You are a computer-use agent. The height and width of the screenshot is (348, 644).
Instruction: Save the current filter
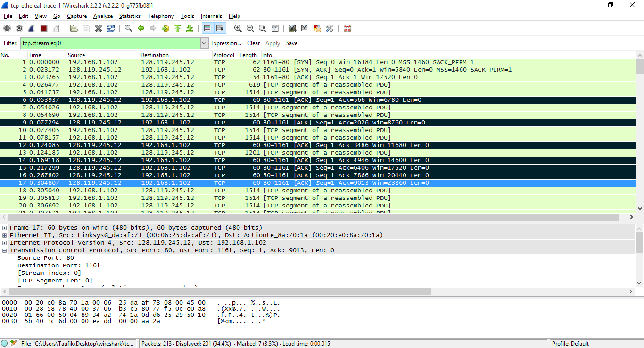pos(292,43)
